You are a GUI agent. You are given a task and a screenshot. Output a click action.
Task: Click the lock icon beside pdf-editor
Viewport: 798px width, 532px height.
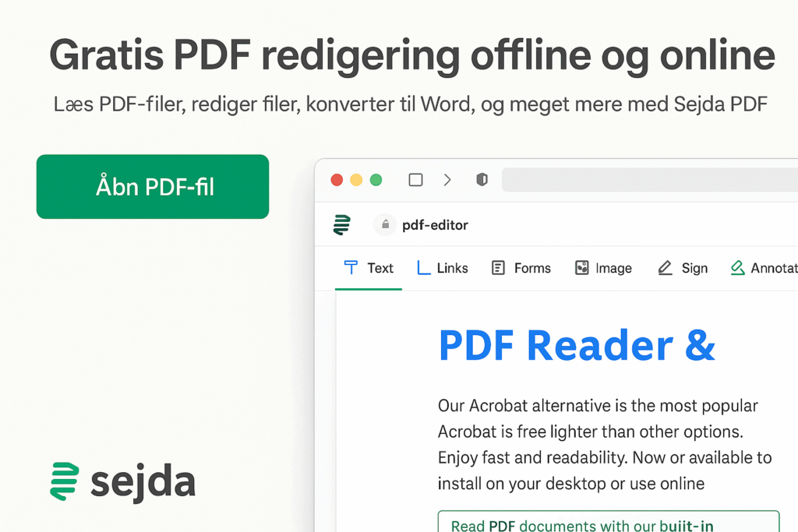tap(386, 224)
